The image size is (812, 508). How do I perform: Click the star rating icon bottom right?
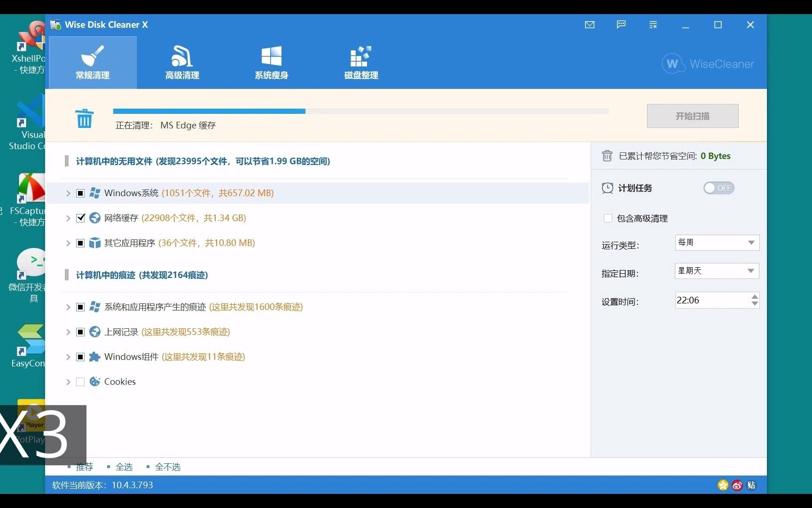[722, 485]
